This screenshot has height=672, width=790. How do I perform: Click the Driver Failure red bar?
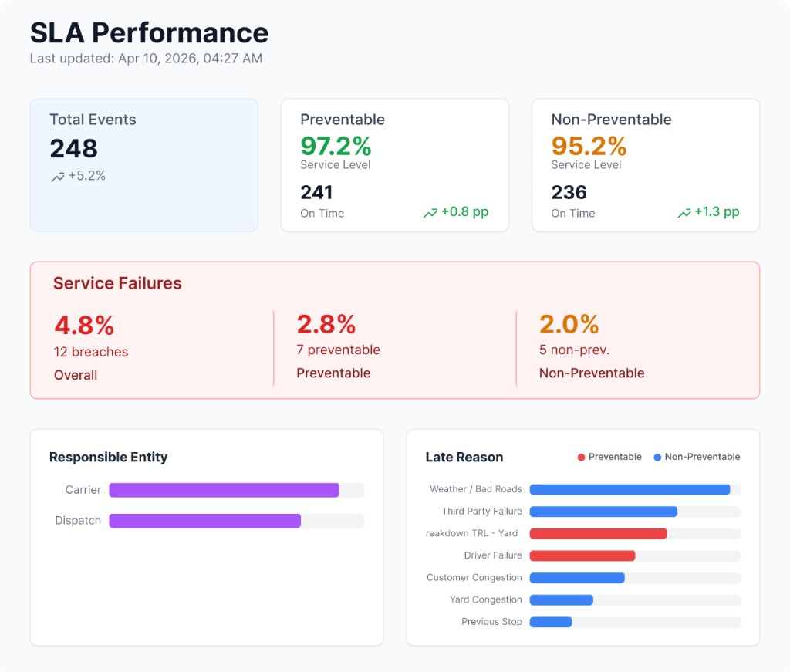point(582,556)
